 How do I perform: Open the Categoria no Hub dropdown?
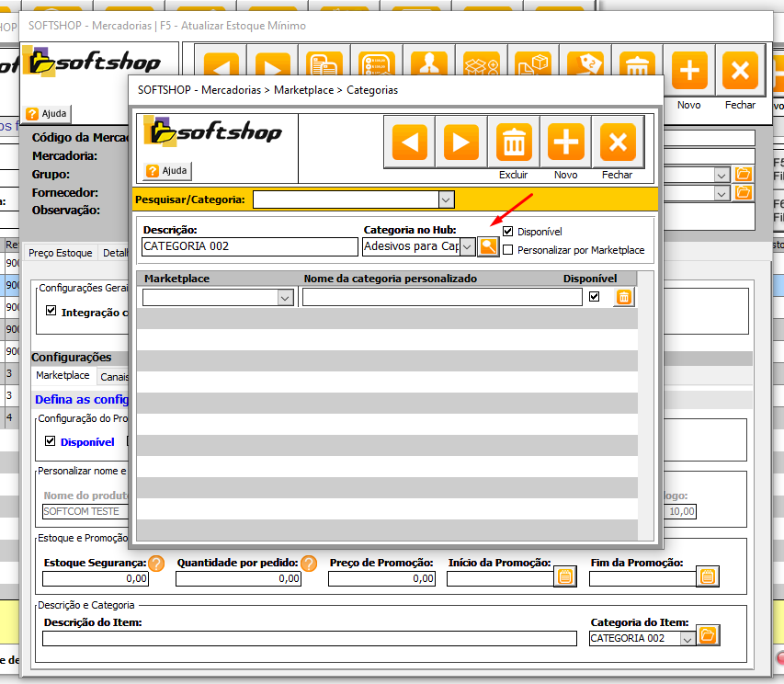click(x=467, y=246)
